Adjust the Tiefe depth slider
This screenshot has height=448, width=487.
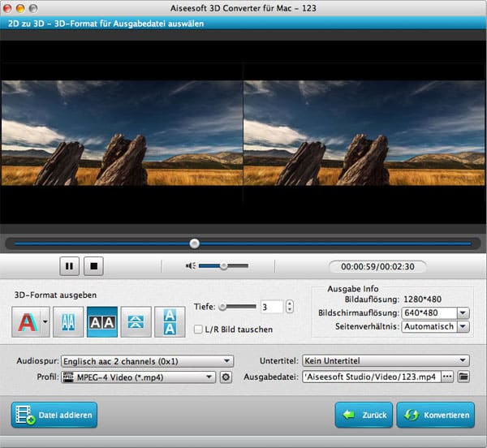pos(238,307)
